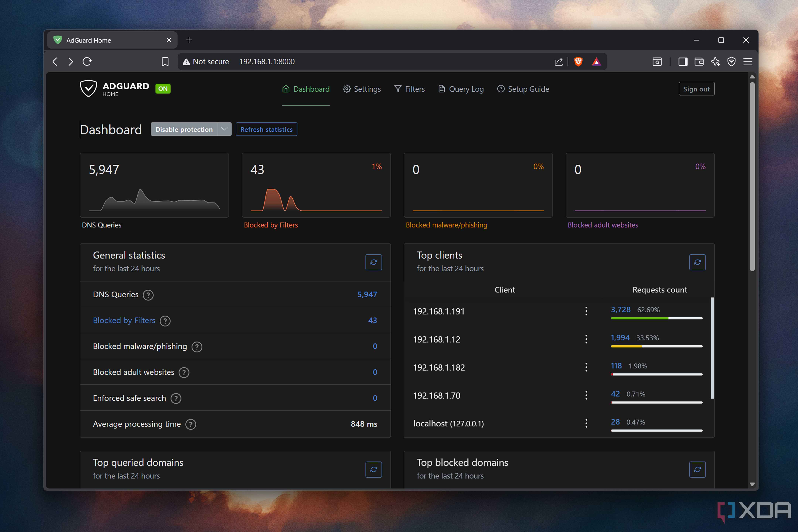Open help icon for Enforced safe search

176,398
